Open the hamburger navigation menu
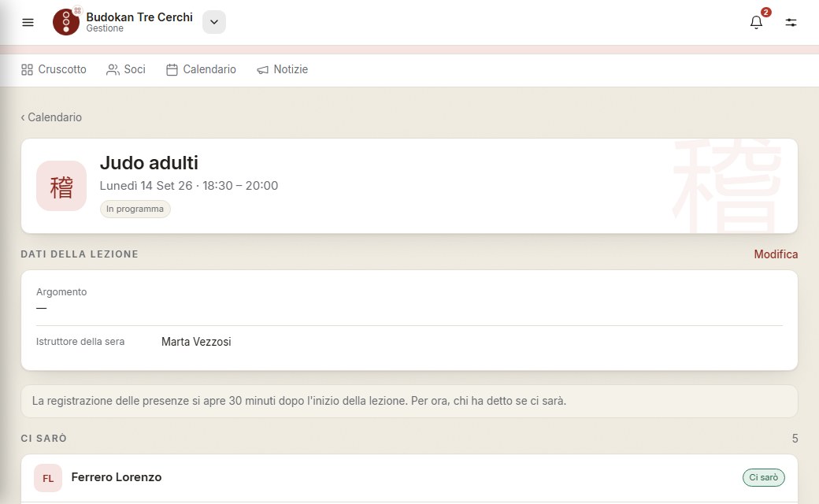Viewport: 819px width, 504px height. [x=28, y=22]
